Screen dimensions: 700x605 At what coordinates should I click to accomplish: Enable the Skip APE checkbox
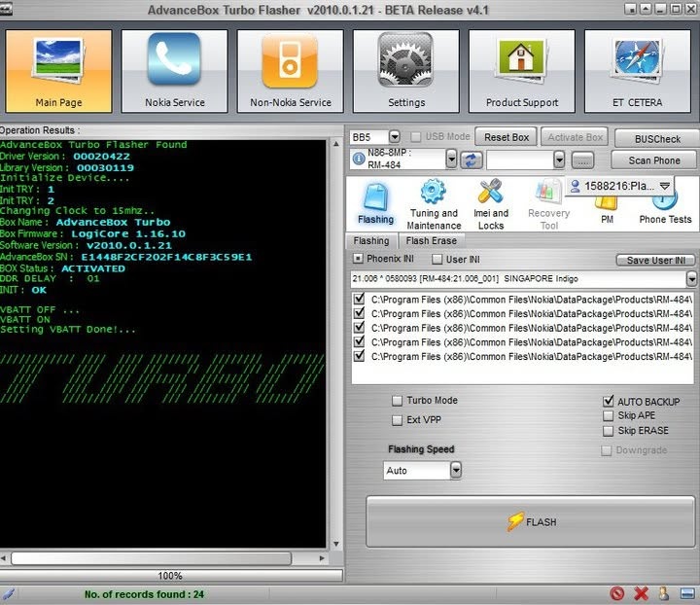coord(608,415)
